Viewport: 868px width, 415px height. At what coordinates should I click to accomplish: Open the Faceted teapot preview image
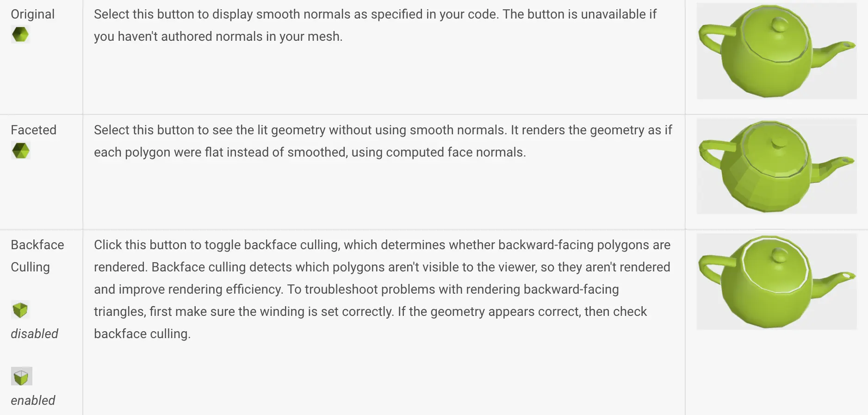coord(776,166)
